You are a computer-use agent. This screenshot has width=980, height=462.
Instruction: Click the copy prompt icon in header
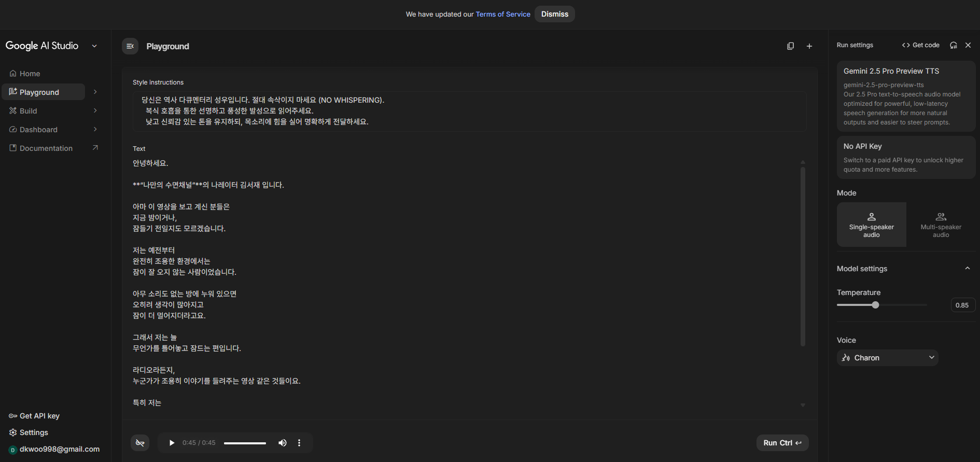coord(790,46)
